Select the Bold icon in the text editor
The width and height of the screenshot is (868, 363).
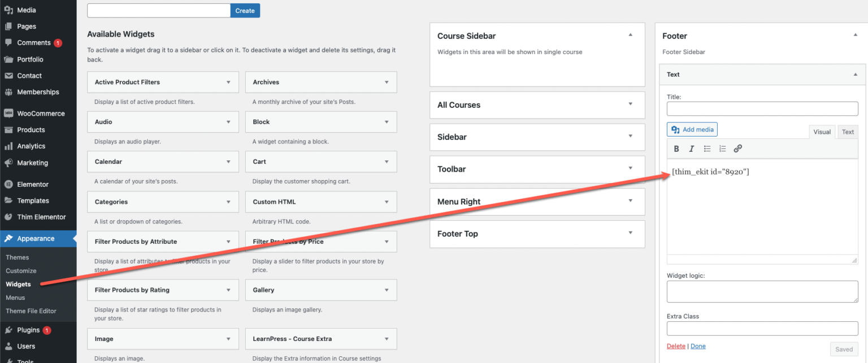pos(676,148)
